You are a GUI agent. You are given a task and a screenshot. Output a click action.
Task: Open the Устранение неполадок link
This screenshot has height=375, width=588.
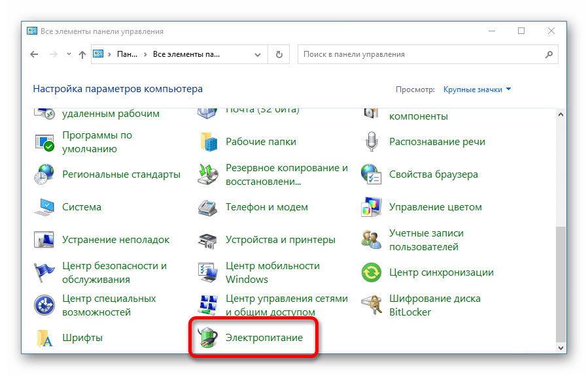point(116,240)
